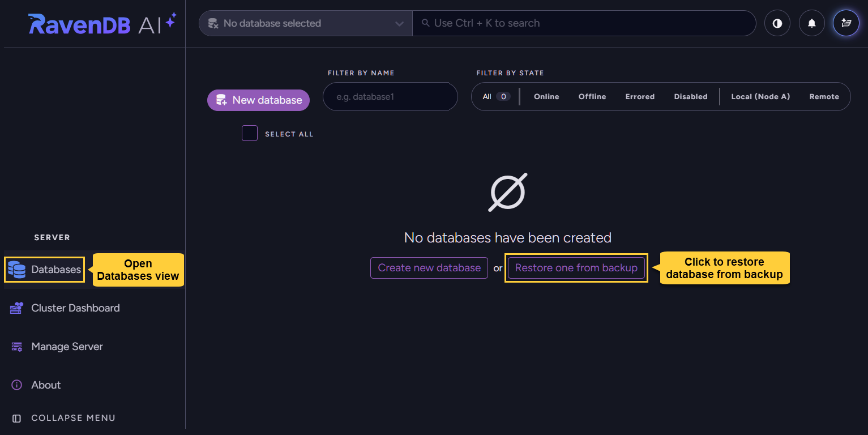Expand the No database selected dropdown
The image size is (868, 435).
tap(305, 23)
